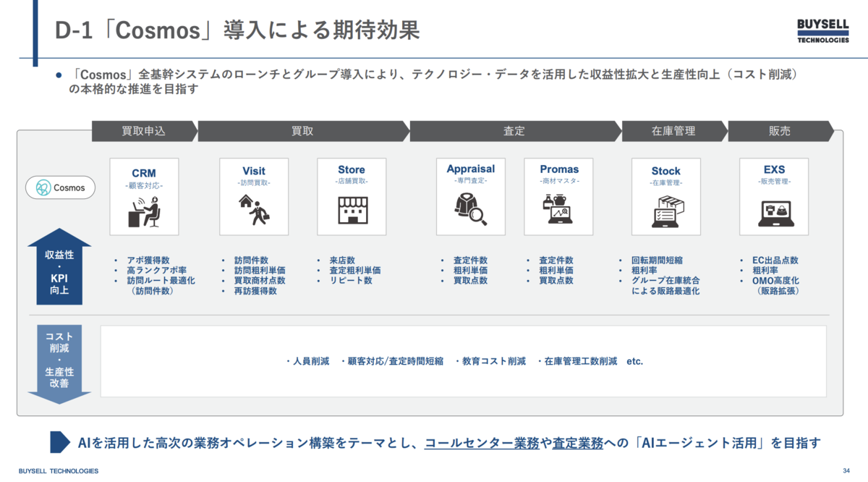Click the Promas product master icon
Image resolution: width=868 pixels, height=482 pixels.
pyautogui.click(x=558, y=208)
